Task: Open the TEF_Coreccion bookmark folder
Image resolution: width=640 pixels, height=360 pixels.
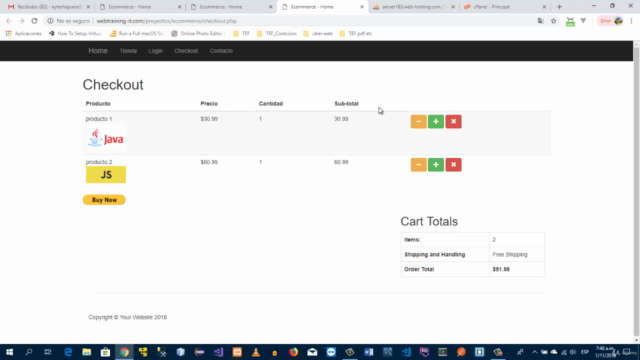Action: point(277,33)
